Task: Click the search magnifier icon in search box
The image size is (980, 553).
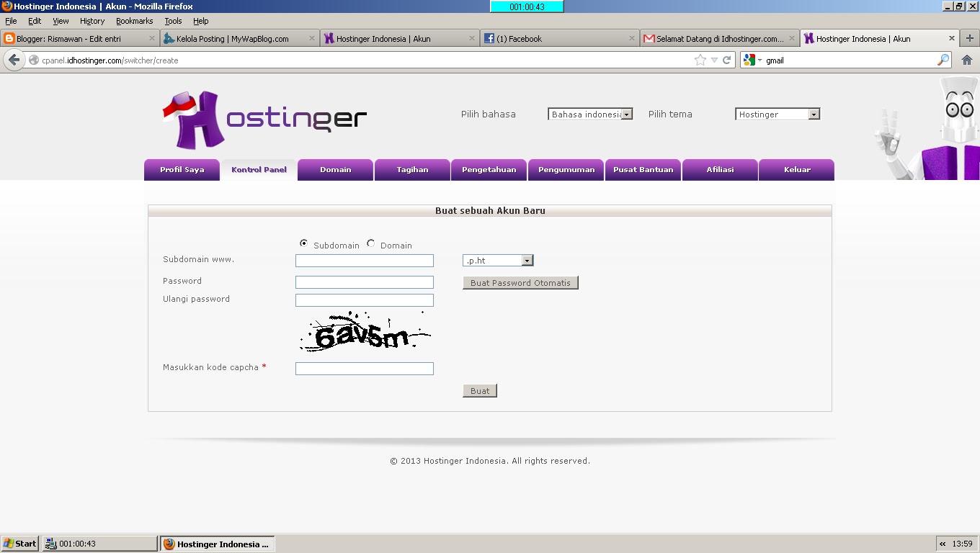Action: pos(943,60)
